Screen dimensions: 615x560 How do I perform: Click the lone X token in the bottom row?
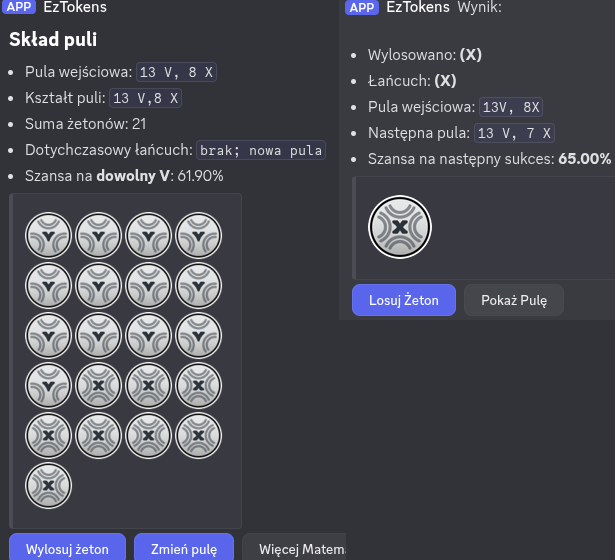48,486
